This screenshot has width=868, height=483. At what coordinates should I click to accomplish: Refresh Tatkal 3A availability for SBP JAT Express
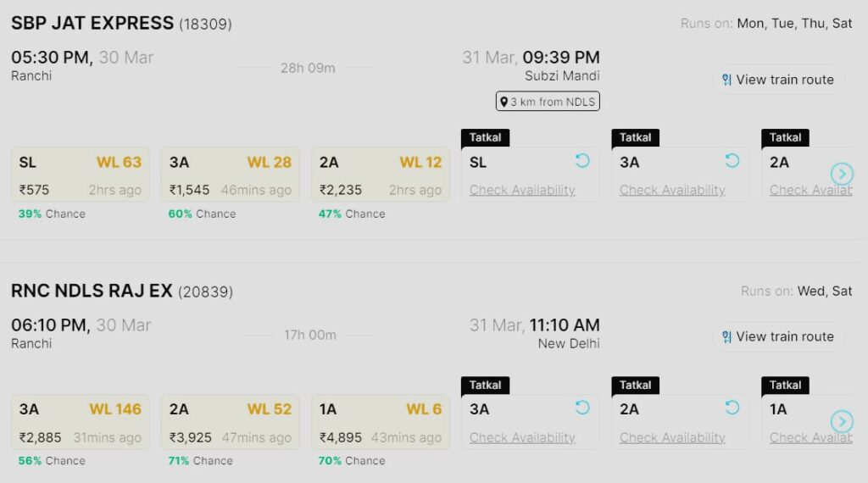[x=732, y=161]
